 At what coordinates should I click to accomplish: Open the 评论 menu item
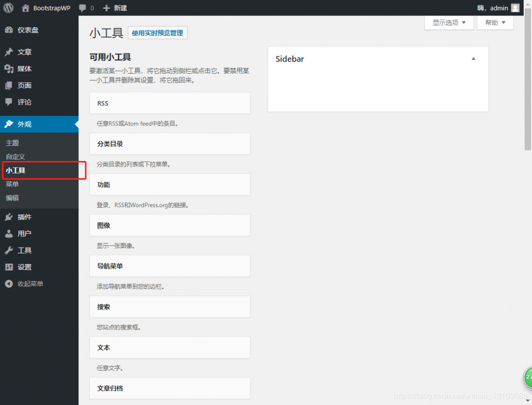pyautogui.click(x=39, y=102)
